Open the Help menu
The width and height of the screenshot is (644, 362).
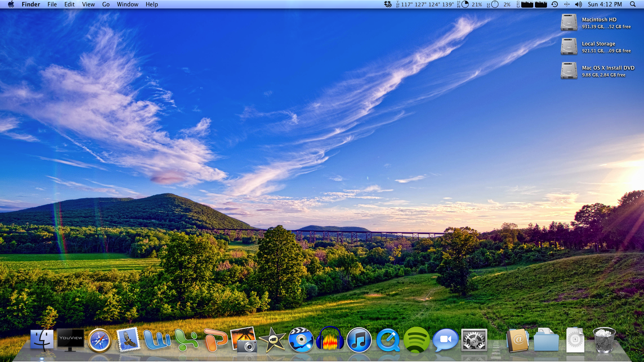(152, 4)
